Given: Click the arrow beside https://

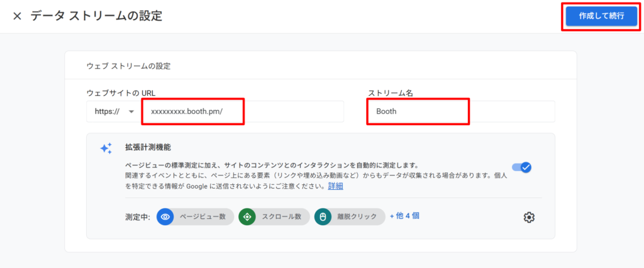Looking at the screenshot, I should (x=131, y=111).
